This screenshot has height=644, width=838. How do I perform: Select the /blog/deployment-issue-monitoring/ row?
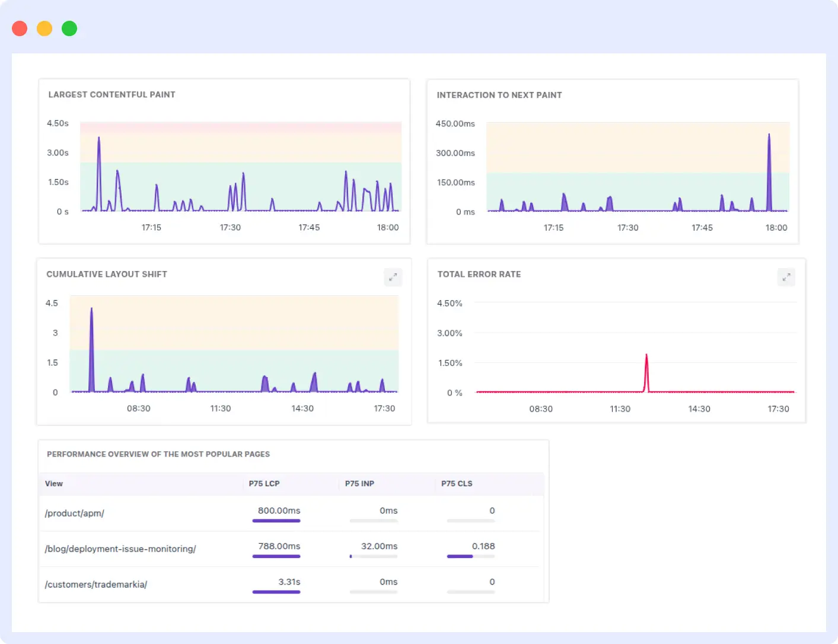click(x=120, y=549)
